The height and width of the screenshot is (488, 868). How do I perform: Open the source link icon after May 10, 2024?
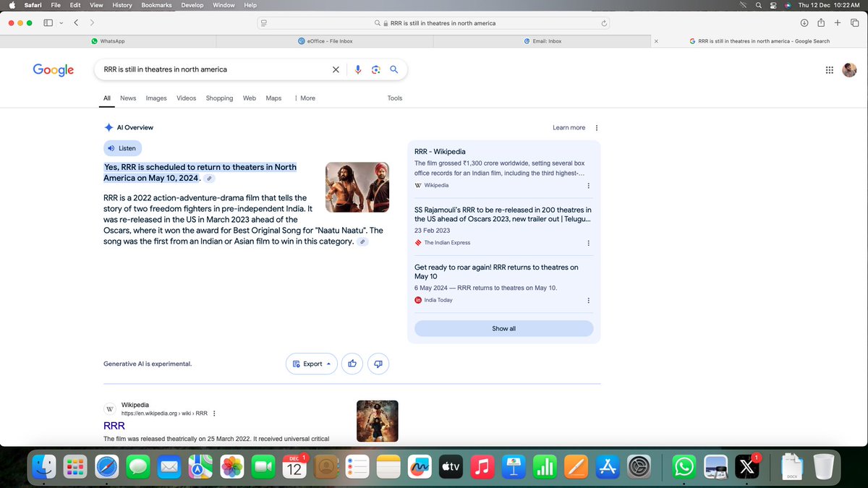208,178
